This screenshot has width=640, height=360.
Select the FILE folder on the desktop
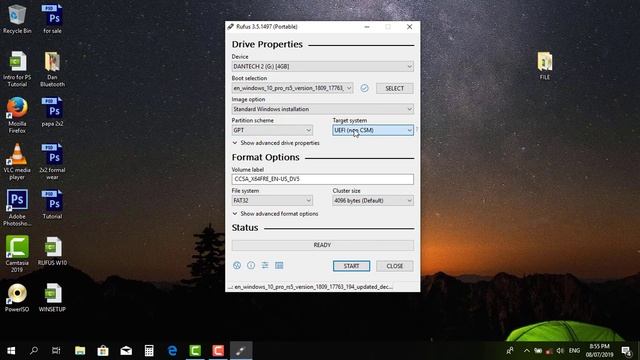coord(545,65)
